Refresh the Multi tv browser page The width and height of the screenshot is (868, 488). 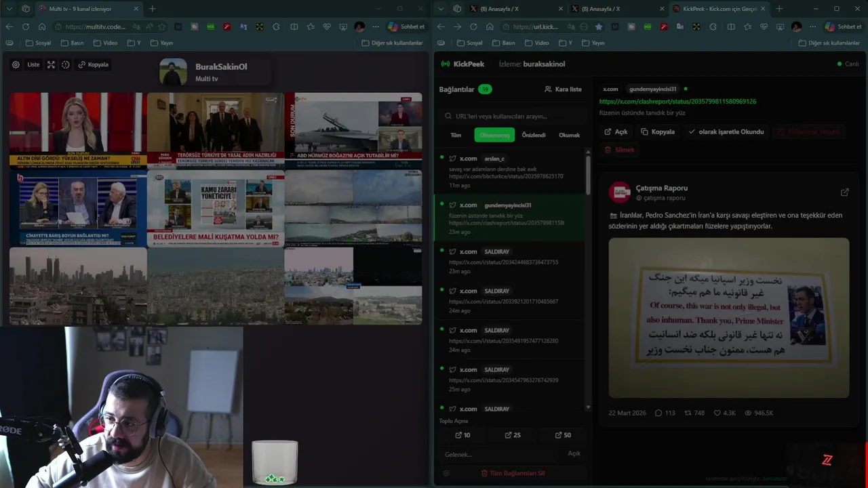coord(25,26)
